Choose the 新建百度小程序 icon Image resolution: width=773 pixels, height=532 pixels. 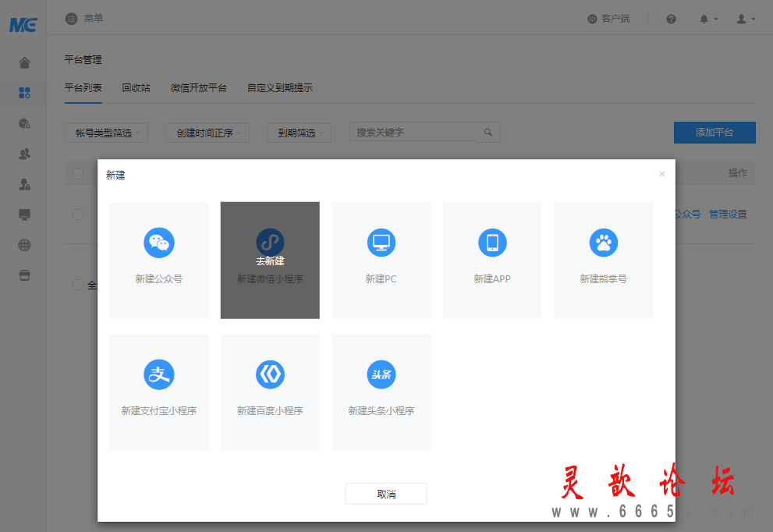click(270, 374)
